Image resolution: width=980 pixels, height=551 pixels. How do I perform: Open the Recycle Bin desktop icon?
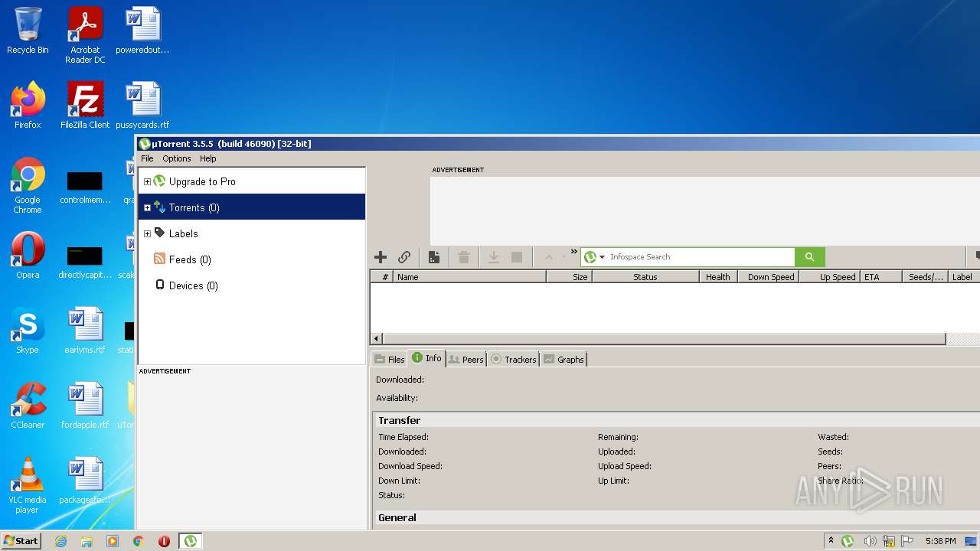click(28, 31)
